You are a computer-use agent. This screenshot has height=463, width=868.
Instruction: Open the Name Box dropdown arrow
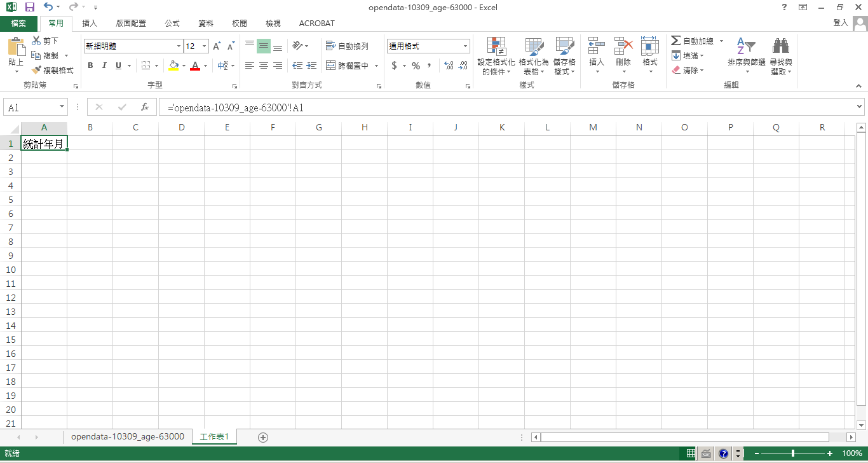tap(62, 107)
